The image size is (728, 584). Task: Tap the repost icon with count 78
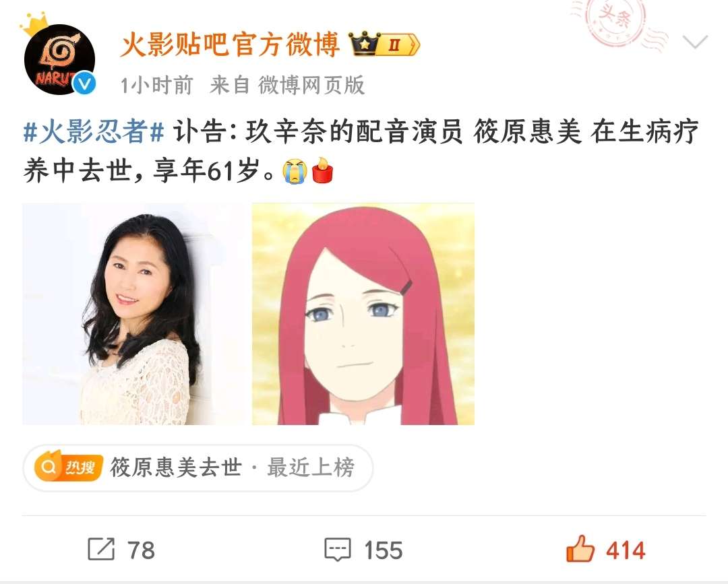point(101,549)
